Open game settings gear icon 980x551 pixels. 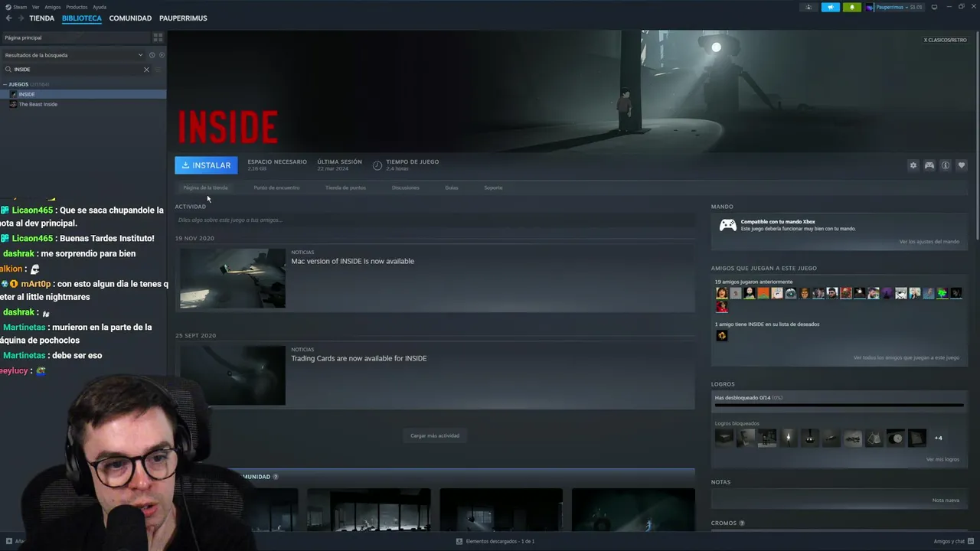[x=913, y=165]
